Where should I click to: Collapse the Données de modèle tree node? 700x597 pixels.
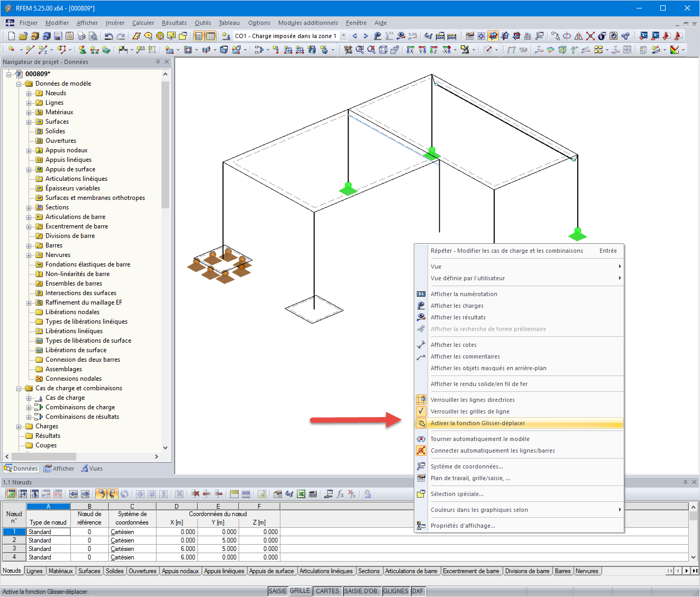pos(19,84)
